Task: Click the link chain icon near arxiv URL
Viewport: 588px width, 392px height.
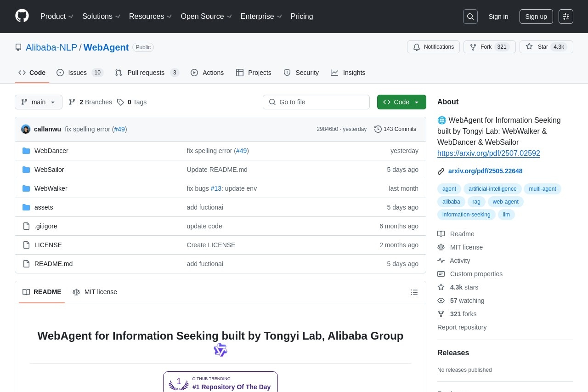Action: point(441,171)
